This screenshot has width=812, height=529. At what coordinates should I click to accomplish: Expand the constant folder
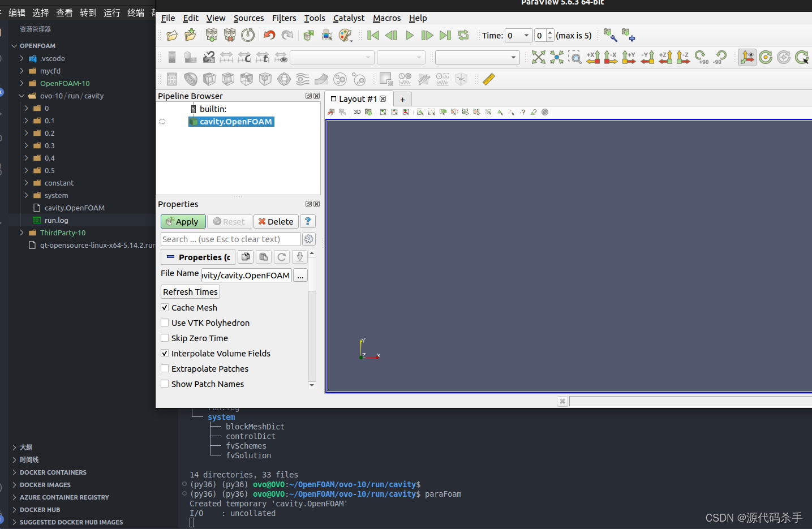26,183
